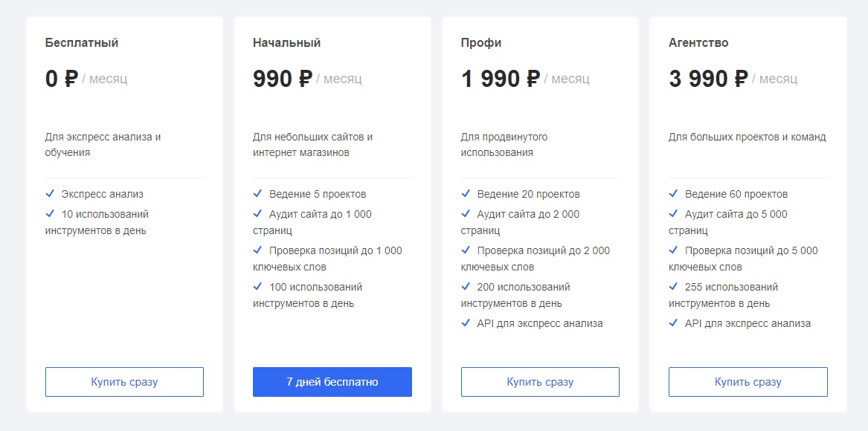Select the "Начальный" plan heading
868x431 pixels.
(x=286, y=43)
